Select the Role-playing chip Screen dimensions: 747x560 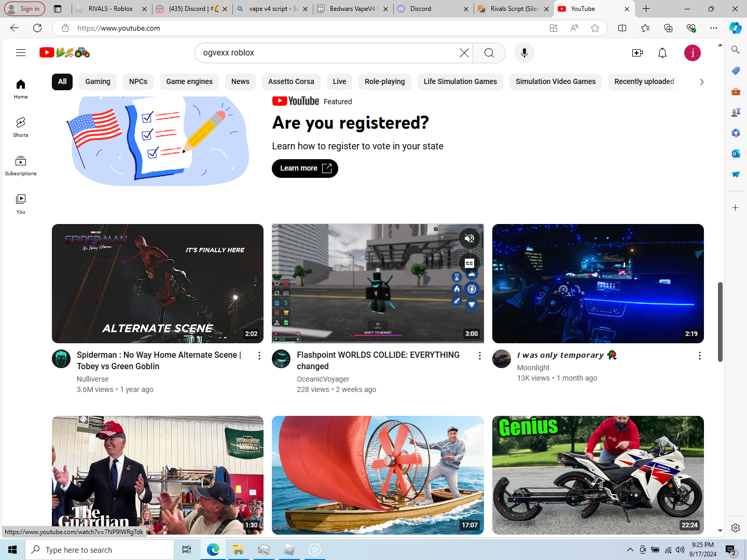385,81
